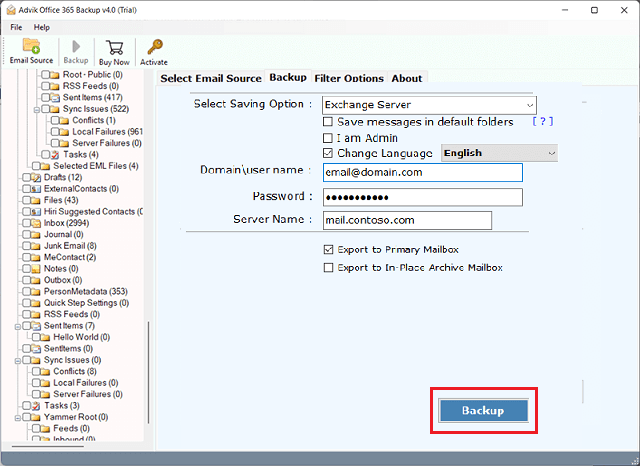This screenshot has width=640, height=466.
Task: Switch to the About tab
Action: point(407,78)
